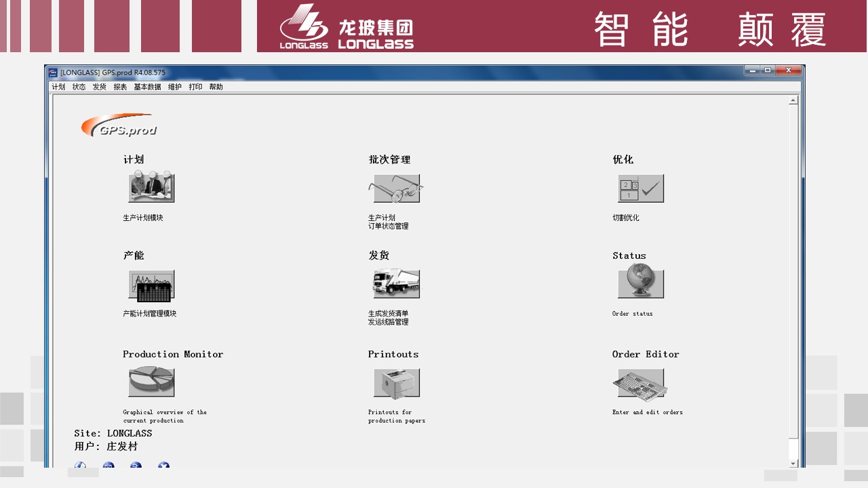
Task: Open the Production Monitor pie chart icon
Action: tap(151, 382)
